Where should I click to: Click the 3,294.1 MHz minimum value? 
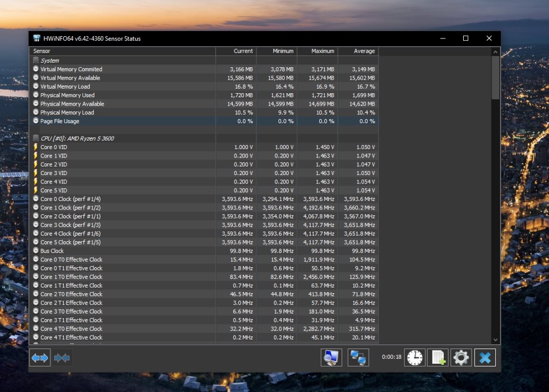point(278,199)
